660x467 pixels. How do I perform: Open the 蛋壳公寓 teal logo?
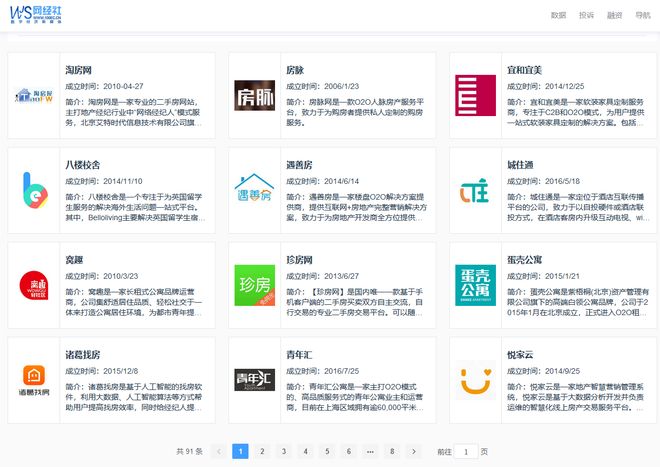tap(476, 285)
